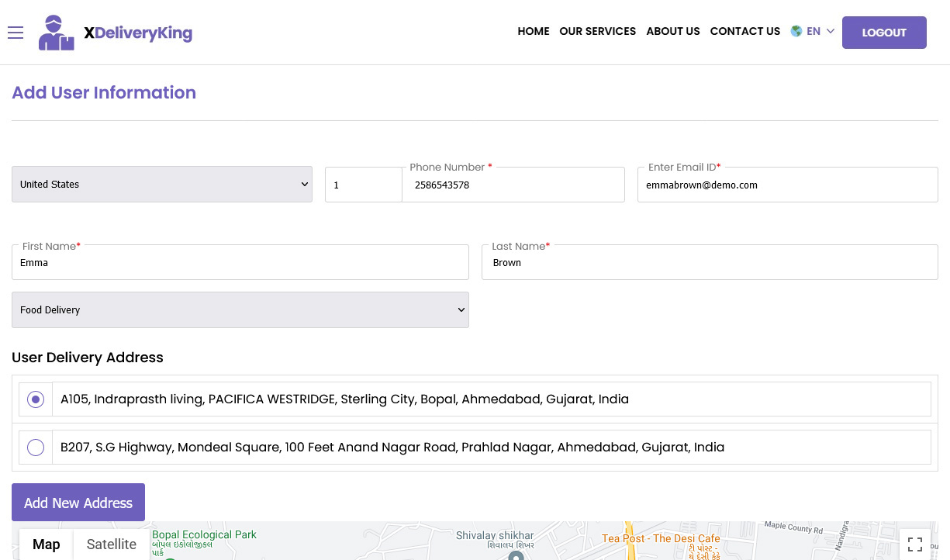Click the Enter Email ID field
The height and width of the screenshot is (560, 950).
pos(787,185)
